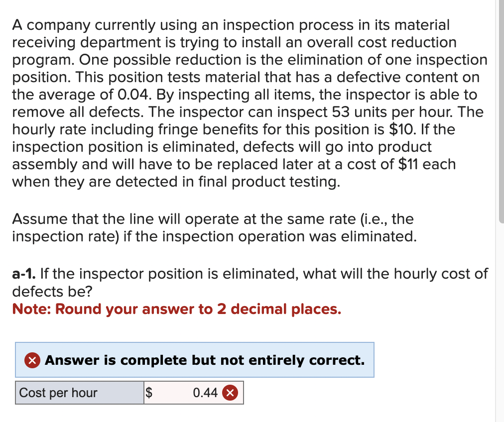
Task: Click the dollar sign symbol in the answer row
Action: pos(148,393)
